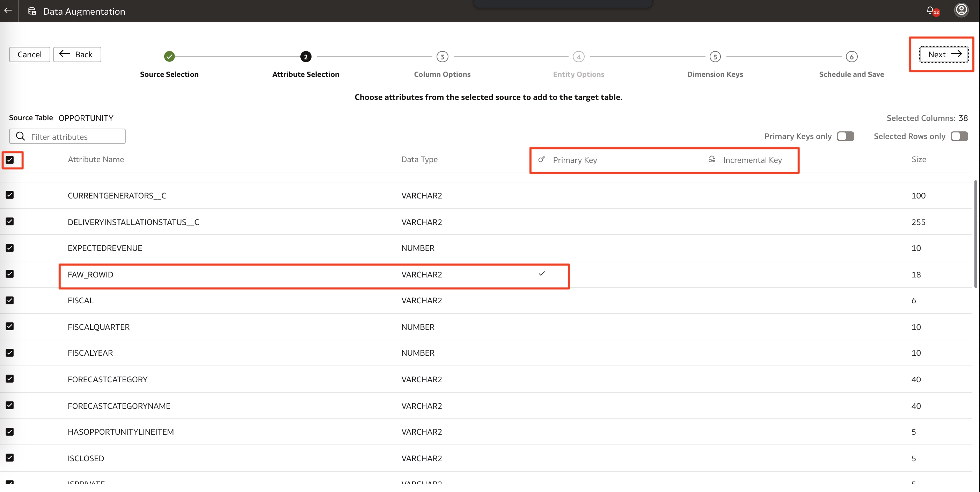Uncheck the EXPECTEDREVENUE row checkbox
This screenshot has height=492, width=980.
[x=10, y=248]
